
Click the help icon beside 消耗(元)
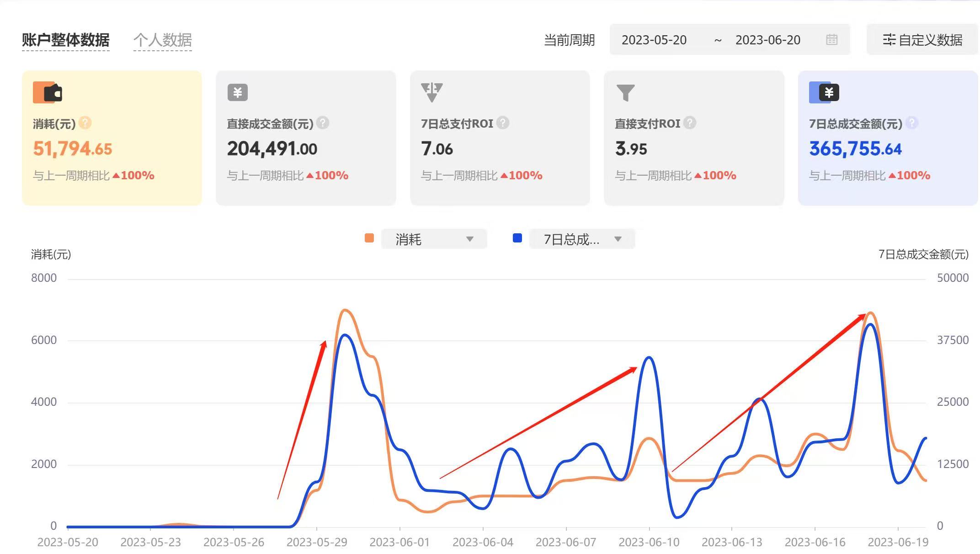(85, 123)
